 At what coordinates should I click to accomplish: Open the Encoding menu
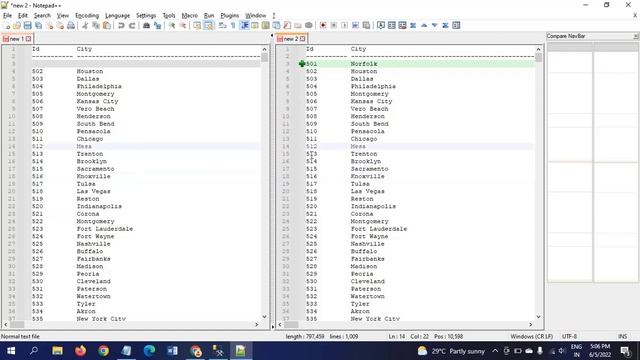coord(87,16)
